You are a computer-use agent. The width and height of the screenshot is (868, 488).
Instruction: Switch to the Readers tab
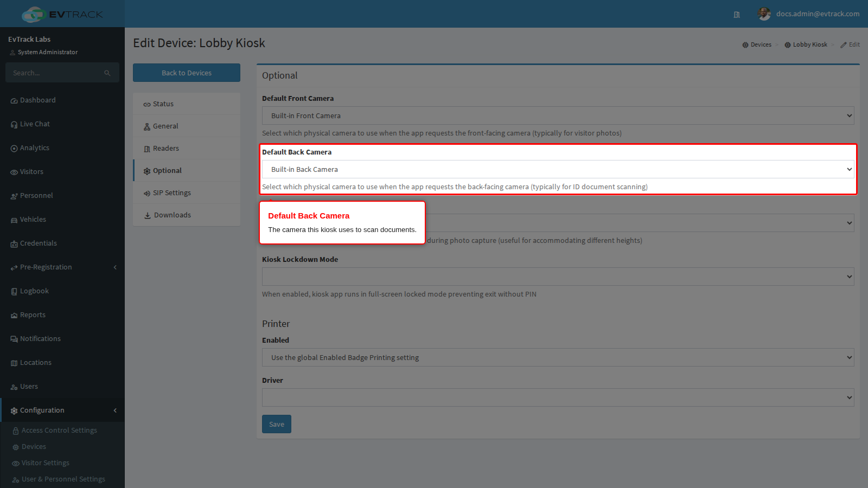click(187, 149)
